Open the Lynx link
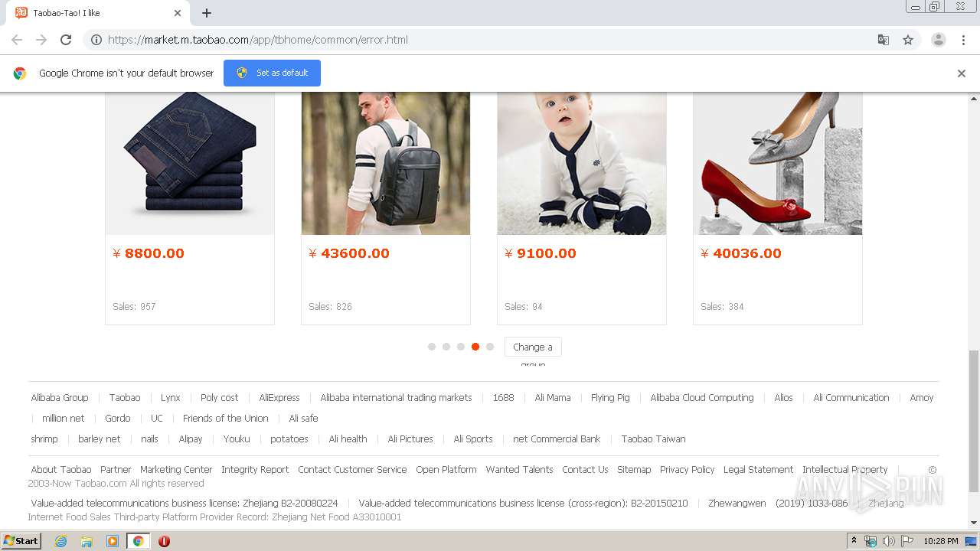Viewport: 980px width, 551px height. coord(171,398)
